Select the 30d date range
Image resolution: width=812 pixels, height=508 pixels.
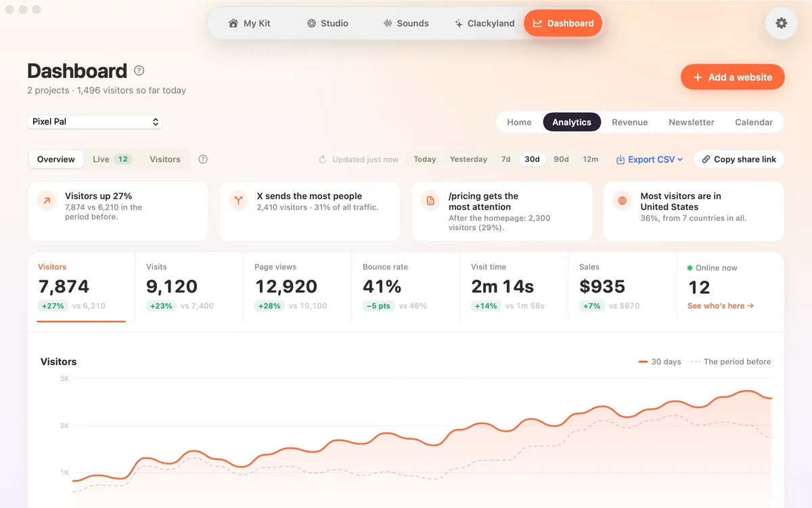pyautogui.click(x=533, y=159)
